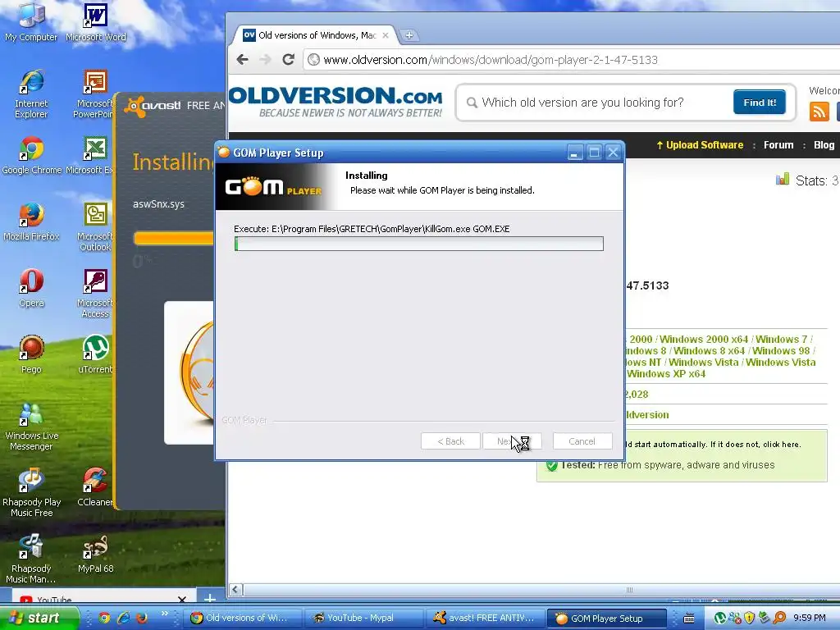Click the Next button in GOM Setup
Screen dimensions: 840x630
[x=512, y=441]
